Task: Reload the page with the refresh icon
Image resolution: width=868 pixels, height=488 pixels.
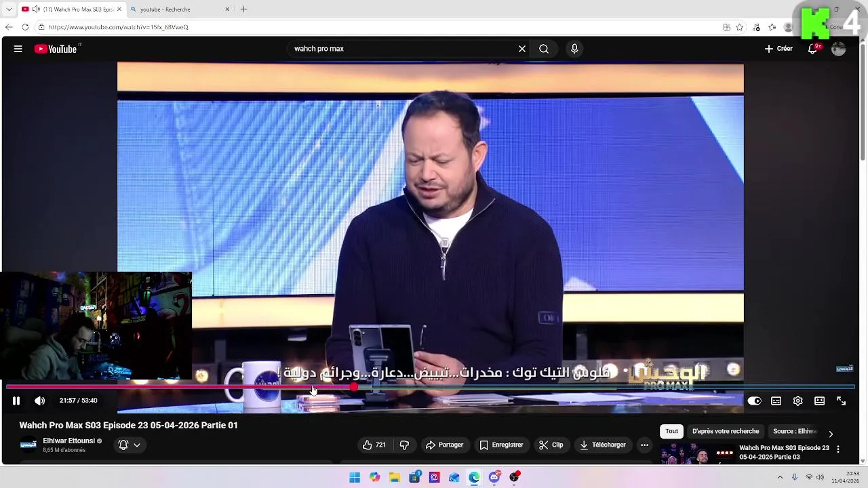Action: 25,27
